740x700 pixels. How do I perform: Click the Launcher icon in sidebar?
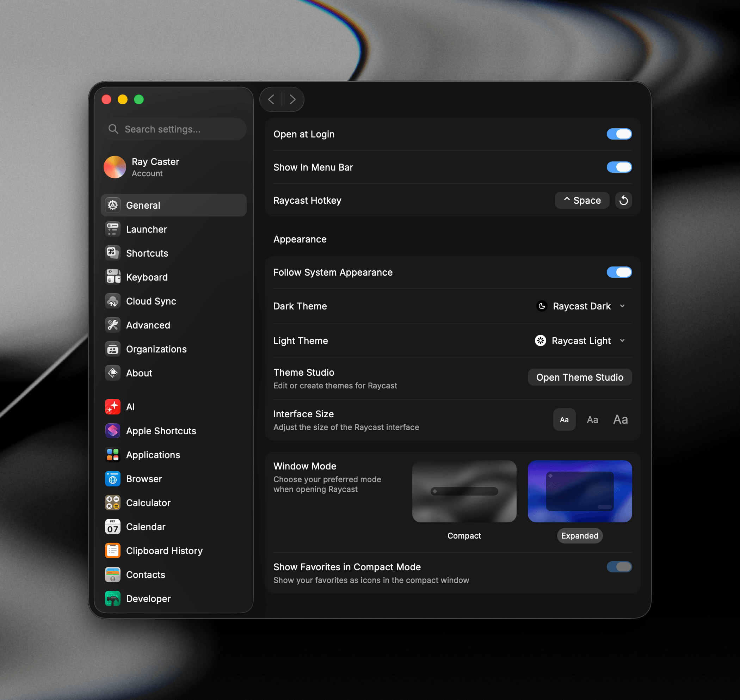click(x=113, y=229)
